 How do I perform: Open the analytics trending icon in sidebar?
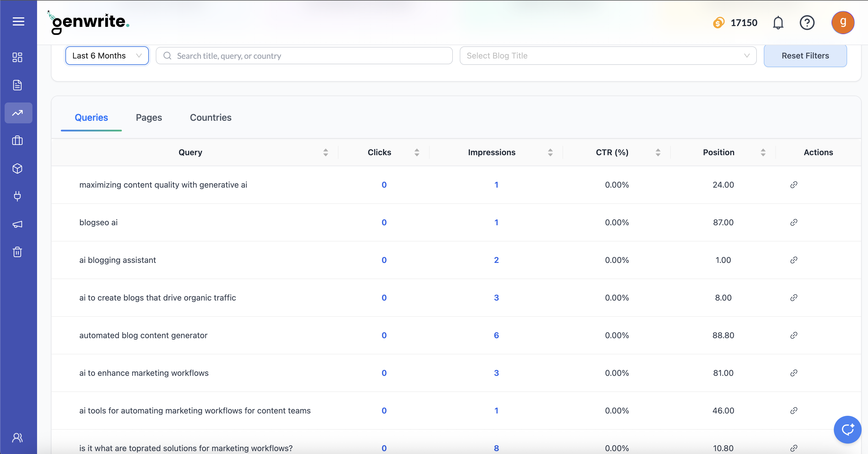[18, 113]
